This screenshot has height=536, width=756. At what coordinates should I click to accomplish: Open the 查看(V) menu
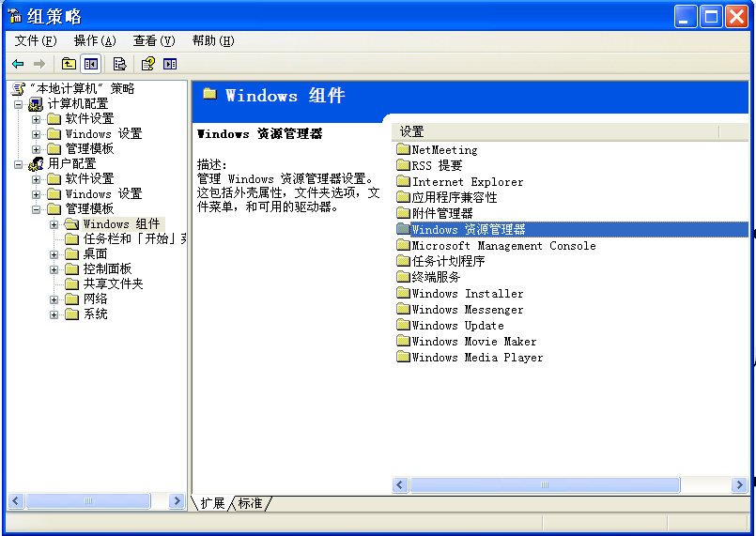(x=154, y=41)
